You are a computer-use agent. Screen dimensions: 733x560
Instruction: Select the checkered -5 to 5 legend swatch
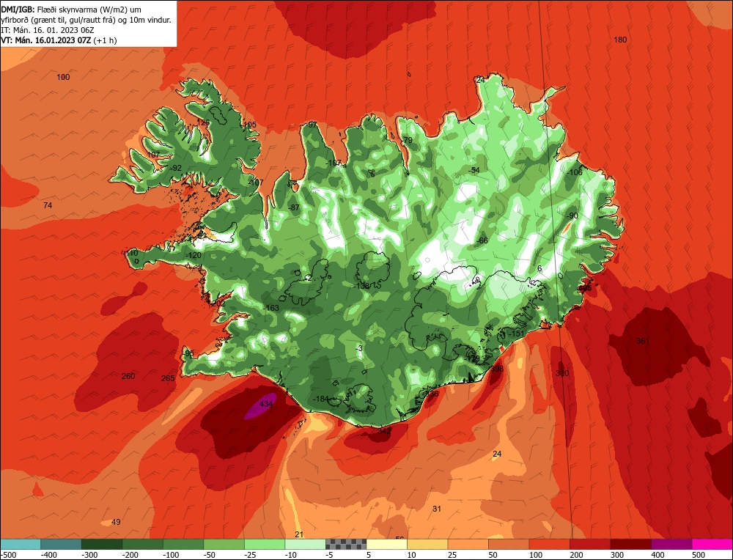346,545
